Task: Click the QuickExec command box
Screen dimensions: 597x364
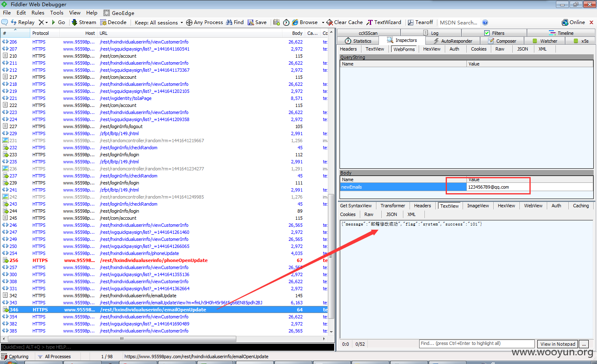Action: coord(167,347)
